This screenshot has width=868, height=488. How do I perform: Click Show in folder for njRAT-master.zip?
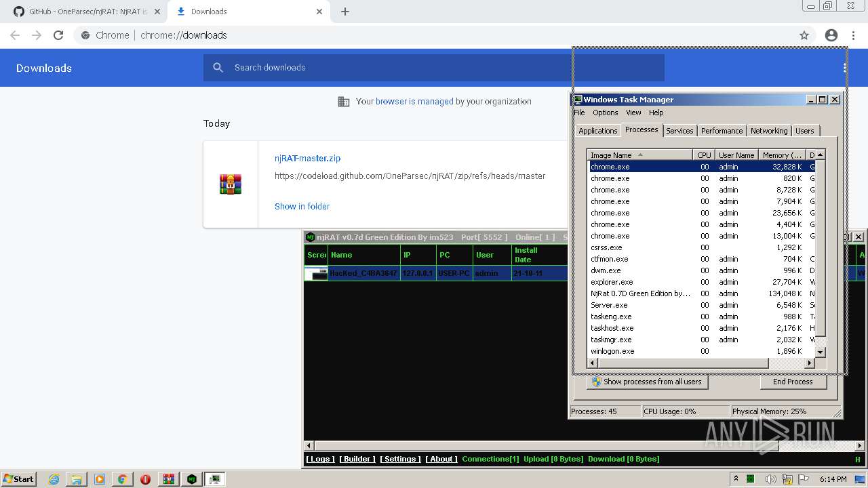coord(302,206)
